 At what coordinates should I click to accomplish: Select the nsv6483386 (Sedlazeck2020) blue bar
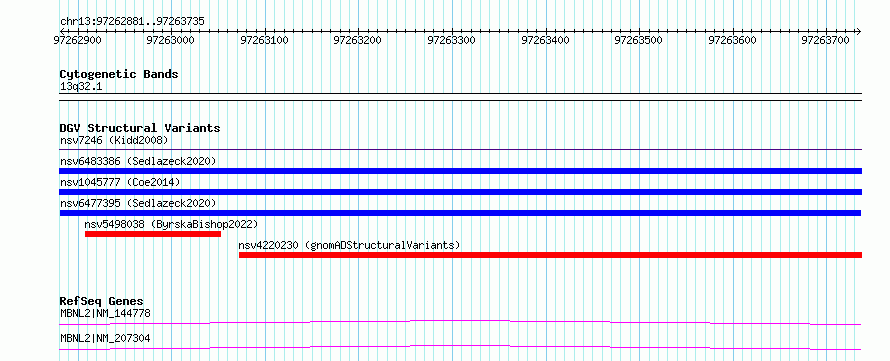coord(461,171)
